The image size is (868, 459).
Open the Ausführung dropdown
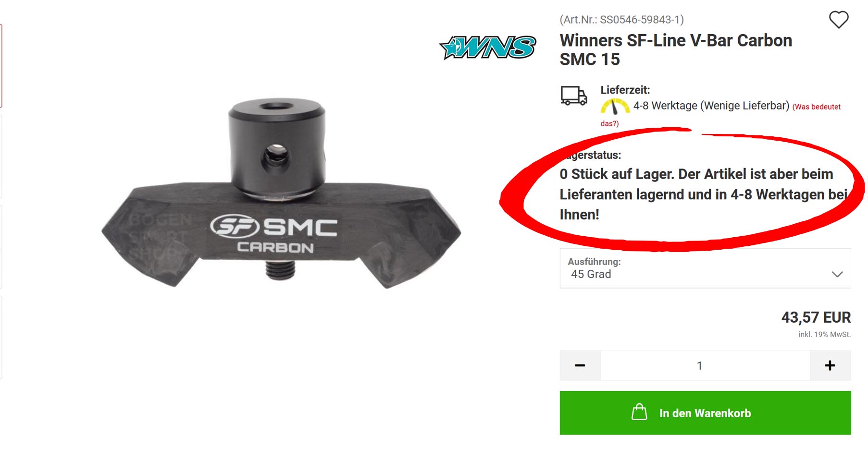[705, 268]
